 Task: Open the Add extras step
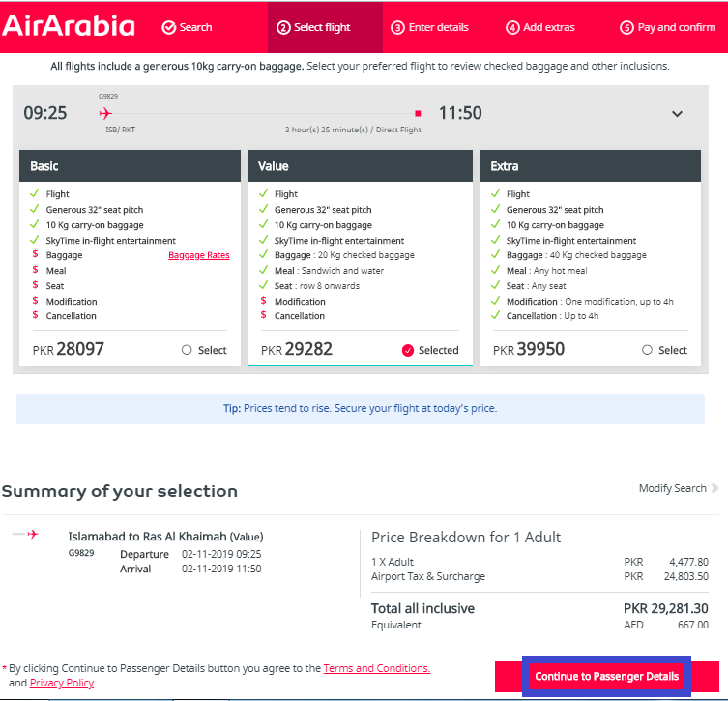tap(540, 27)
